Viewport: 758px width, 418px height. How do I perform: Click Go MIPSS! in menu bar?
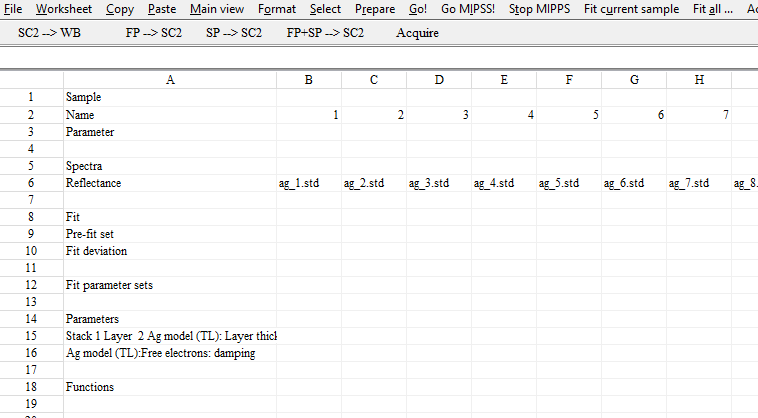[x=468, y=9]
